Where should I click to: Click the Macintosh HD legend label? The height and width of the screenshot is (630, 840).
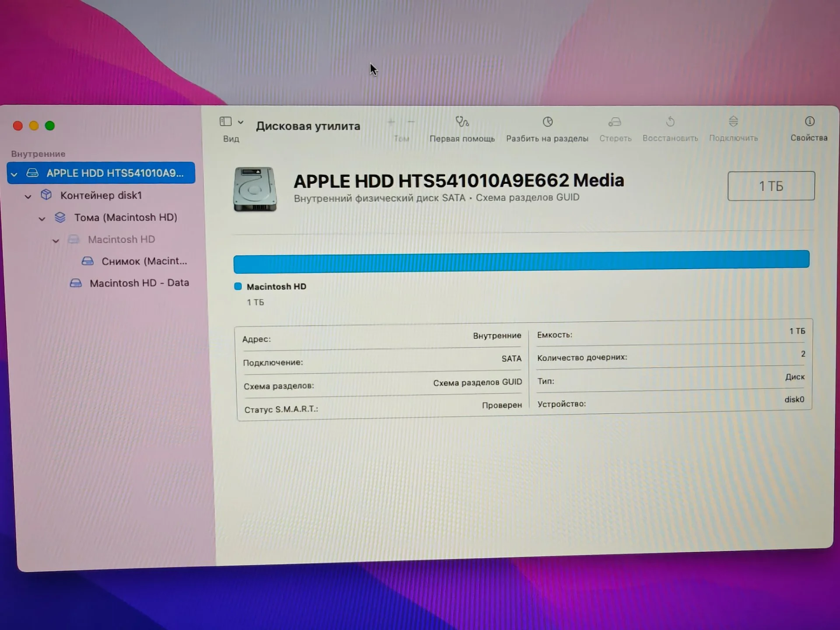point(276,287)
